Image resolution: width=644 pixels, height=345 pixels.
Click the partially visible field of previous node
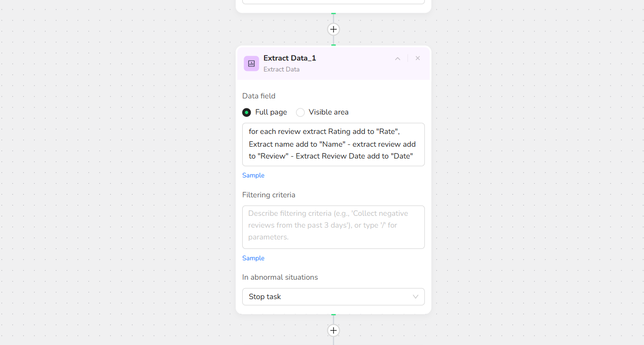333,2
